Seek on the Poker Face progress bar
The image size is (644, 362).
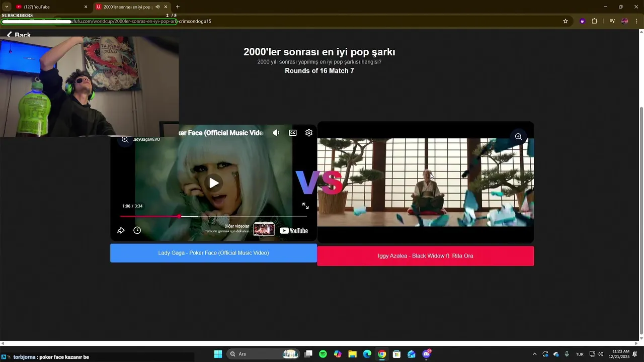click(213, 216)
